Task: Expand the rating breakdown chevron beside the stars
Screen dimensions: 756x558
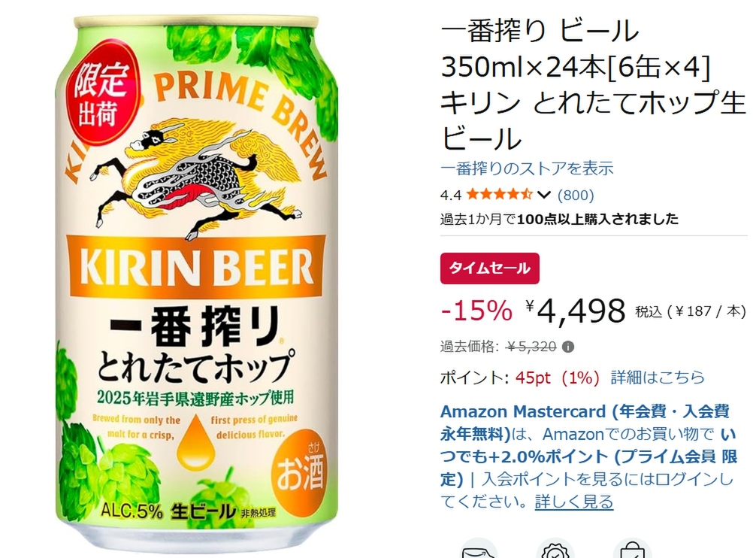Action: coord(544,195)
